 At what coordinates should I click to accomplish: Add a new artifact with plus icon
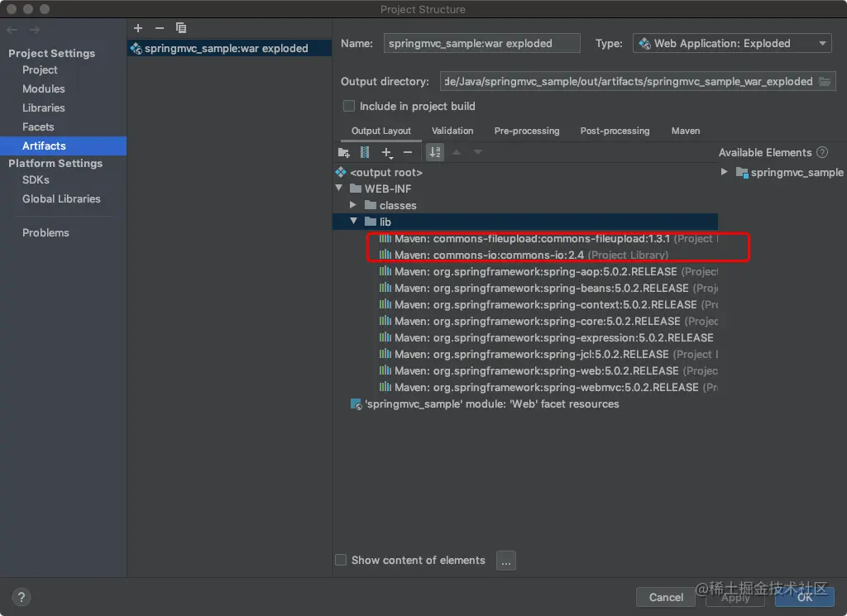(x=138, y=28)
